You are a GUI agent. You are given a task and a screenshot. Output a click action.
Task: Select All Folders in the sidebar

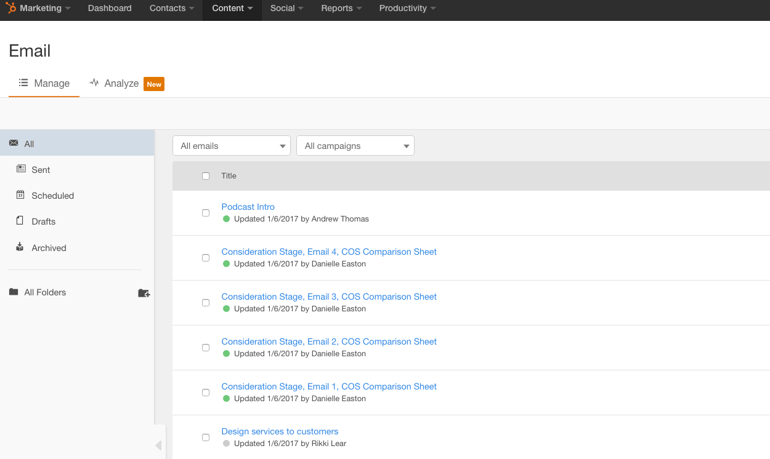tap(45, 293)
